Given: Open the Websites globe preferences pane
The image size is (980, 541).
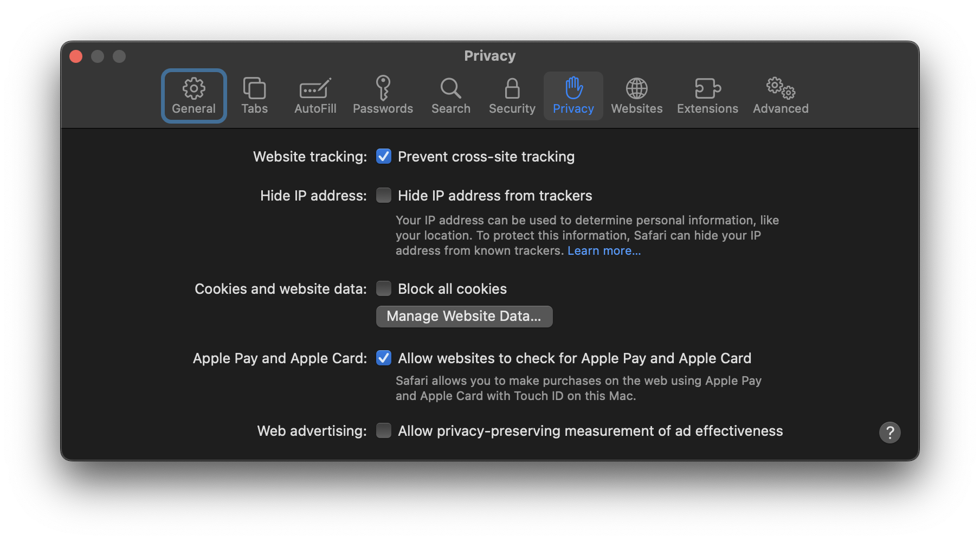Looking at the screenshot, I should pyautogui.click(x=636, y=96).
